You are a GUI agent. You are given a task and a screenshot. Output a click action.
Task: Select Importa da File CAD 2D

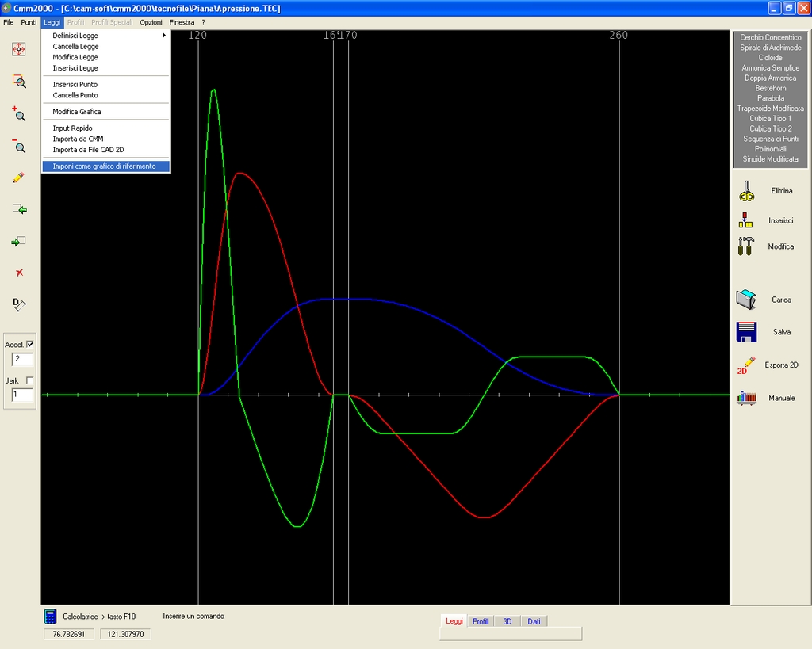click(106, 150)
